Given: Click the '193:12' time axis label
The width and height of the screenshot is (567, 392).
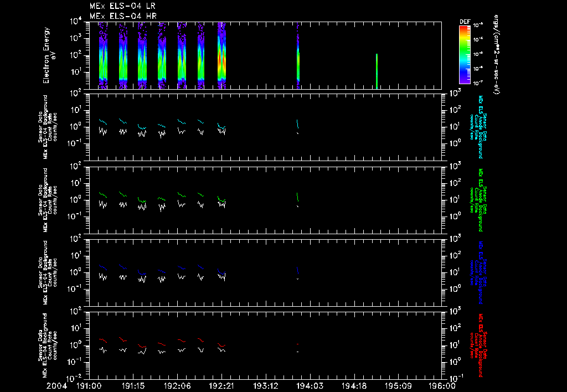Looking at the screenshot, I should click(265, 386).
